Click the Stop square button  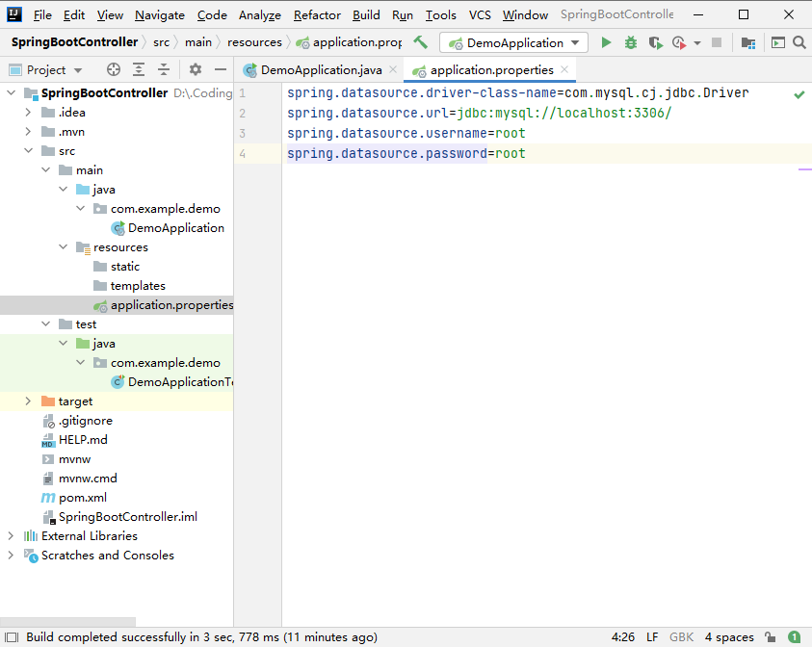(x=717, y=42)
